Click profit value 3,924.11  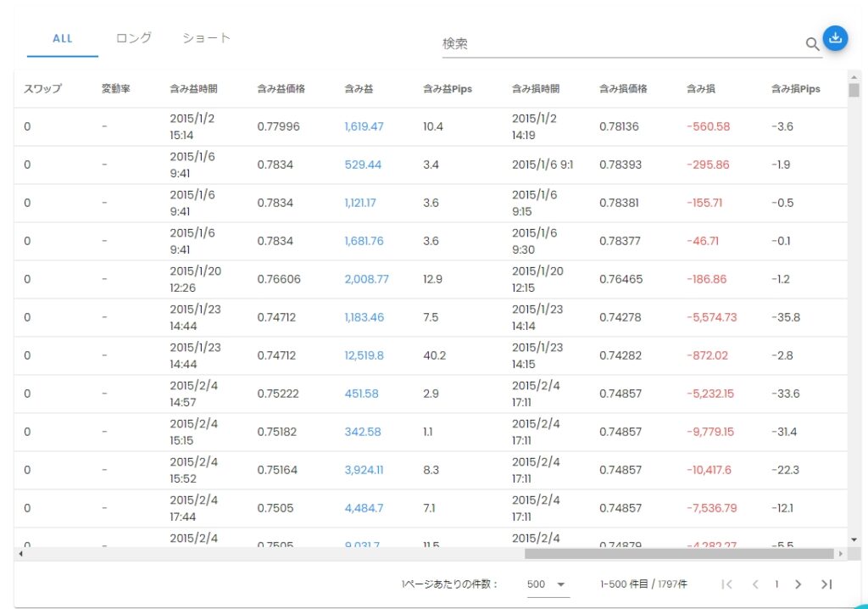click(x=364, y=471)
